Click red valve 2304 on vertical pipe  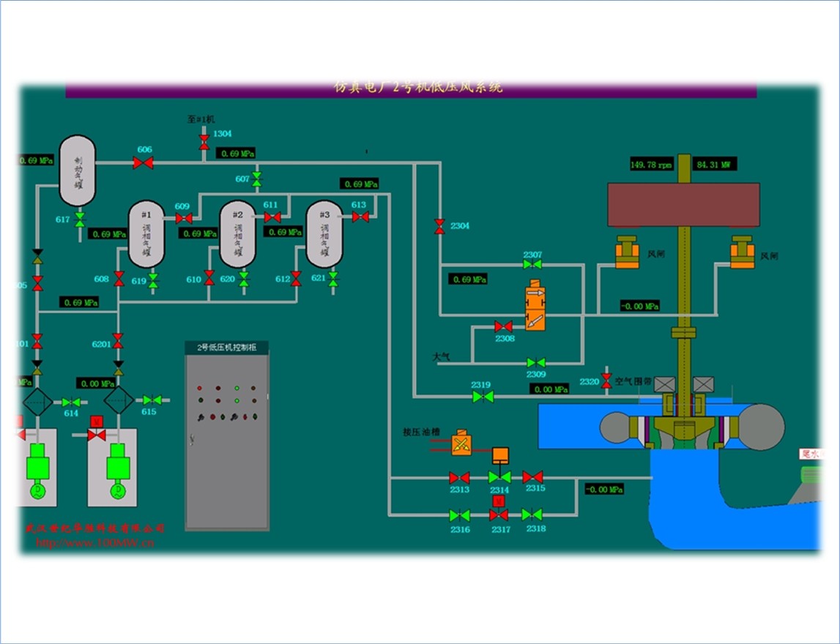tap(439, 226)
